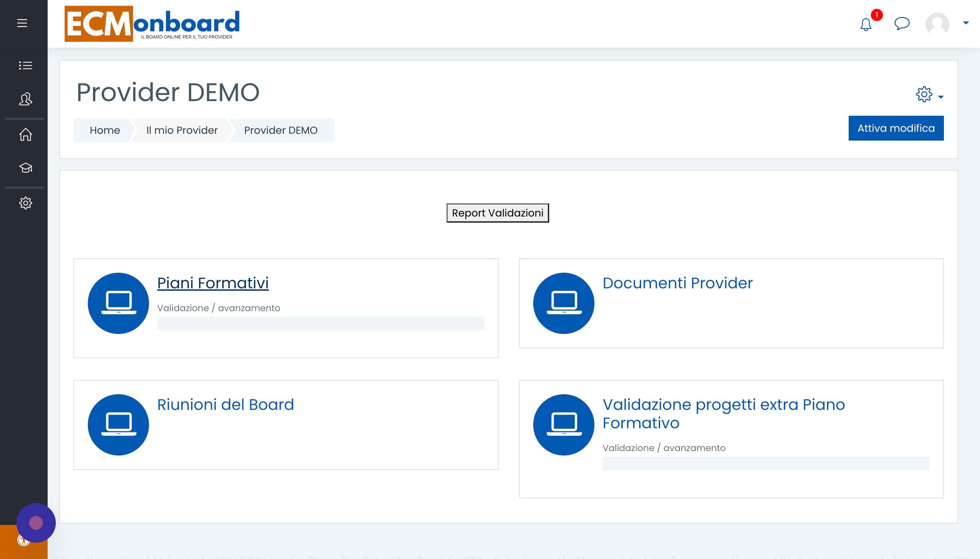Click the user avatar picture
Screen dimensions: 980x559
[937, 24]
